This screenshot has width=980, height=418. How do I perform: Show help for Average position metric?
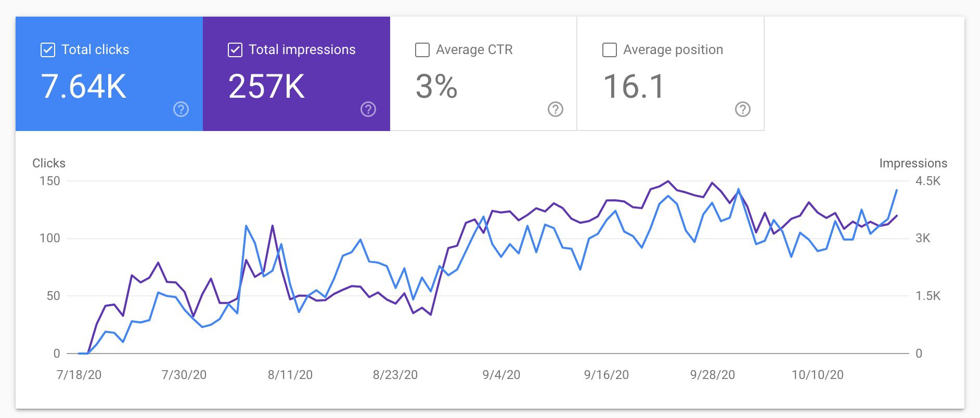pyautogui.click(x=742, y=109)
